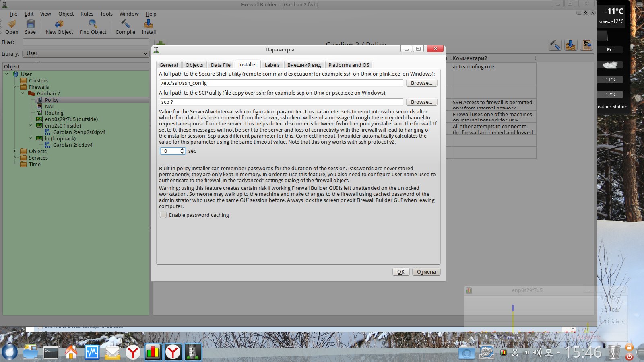Show hidden system tray icons arrow

coord(559,352)
